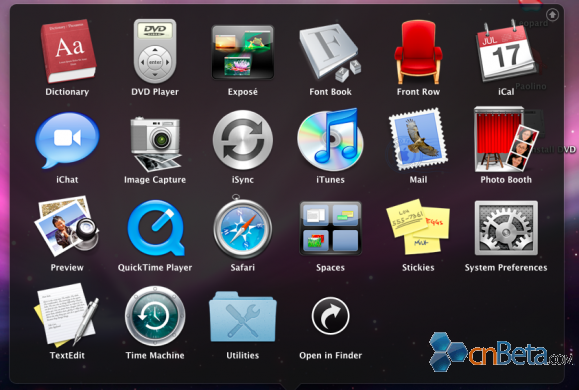The image size is (579, 390).
Task: Launch DVD Player
Action: (155, 51)
